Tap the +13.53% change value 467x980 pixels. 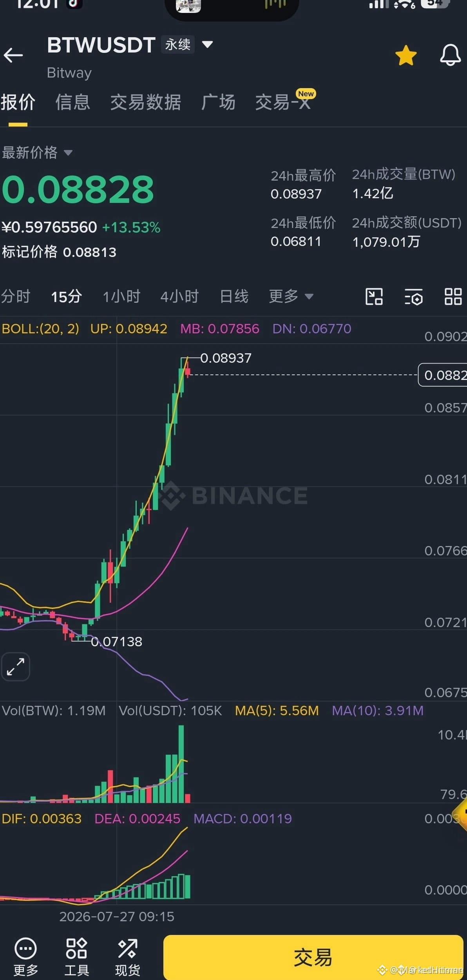click(x=131, y=228)
